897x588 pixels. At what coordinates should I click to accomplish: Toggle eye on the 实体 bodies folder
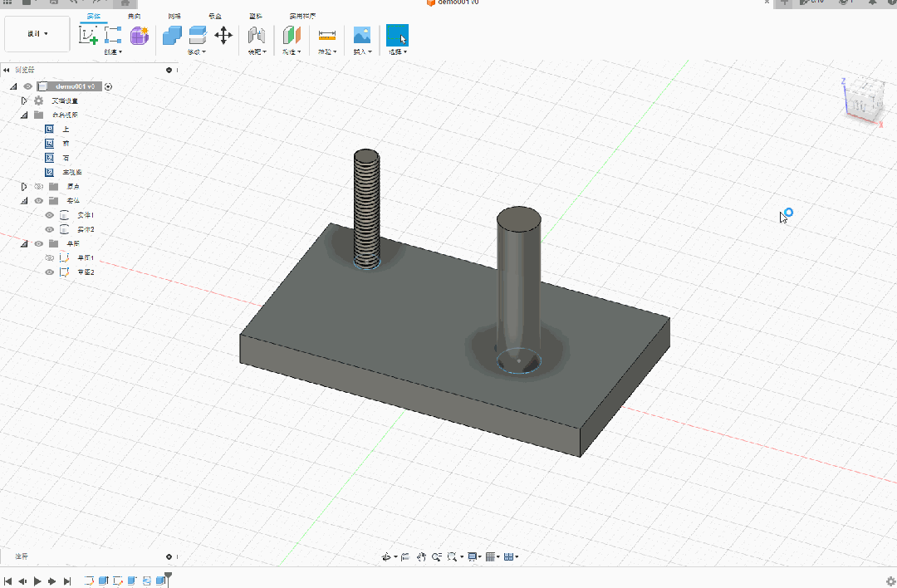38,201
